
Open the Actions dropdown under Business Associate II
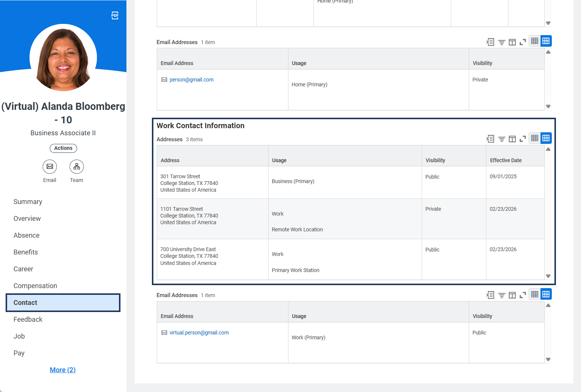pyautogui.click(x=63, y=148)
